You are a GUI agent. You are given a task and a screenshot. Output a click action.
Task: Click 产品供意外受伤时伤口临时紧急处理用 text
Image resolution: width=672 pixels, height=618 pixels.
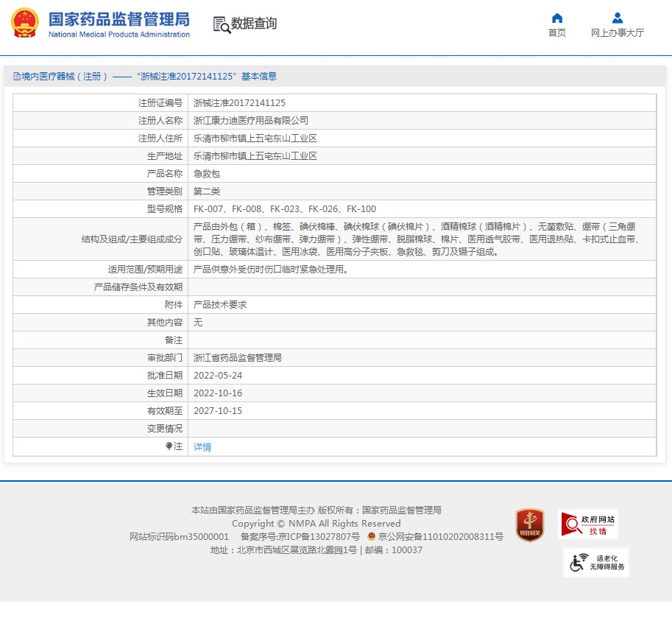(272, 270)
